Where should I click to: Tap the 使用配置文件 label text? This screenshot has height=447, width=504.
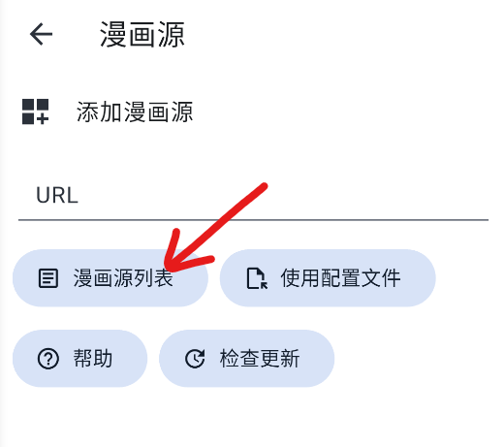tap(340, 278)
